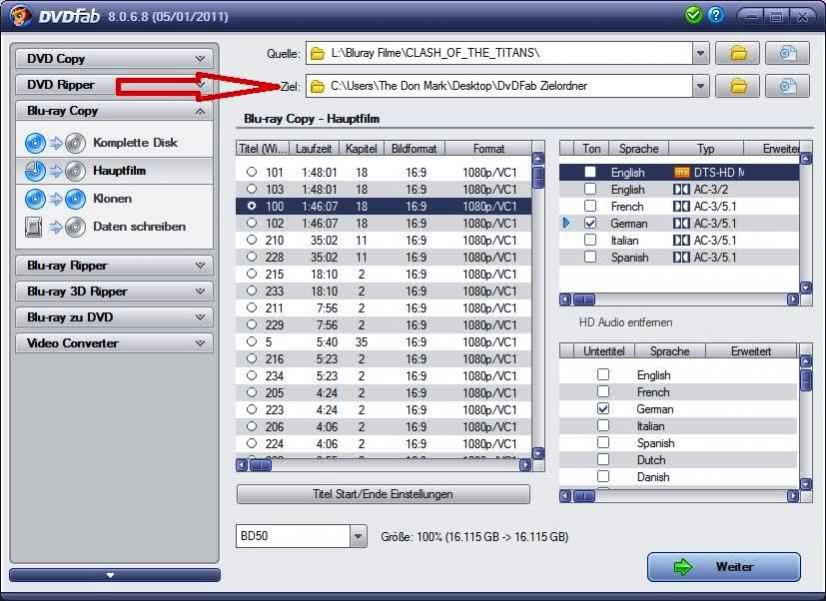This screenshot has height=601, width=826.
Task: Open Titel Start/Ende Einstellungen
Action: 383,494
